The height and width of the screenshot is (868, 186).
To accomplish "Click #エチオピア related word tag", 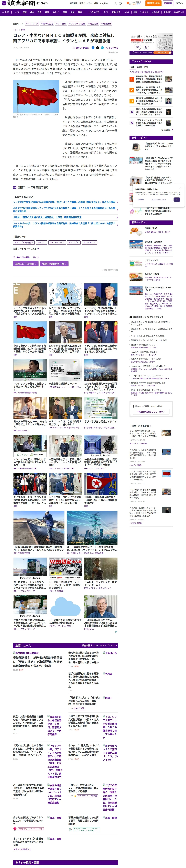I will point(90,243).
